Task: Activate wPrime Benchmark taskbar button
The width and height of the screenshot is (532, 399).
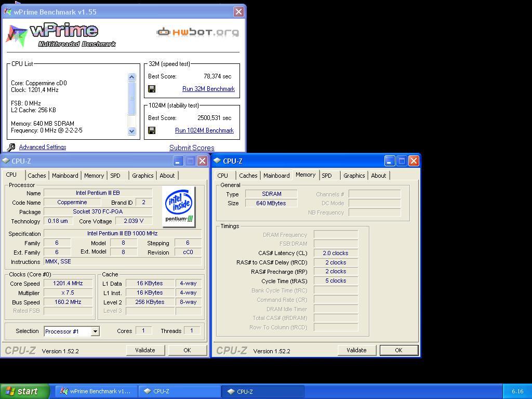Action: [96, 391]
